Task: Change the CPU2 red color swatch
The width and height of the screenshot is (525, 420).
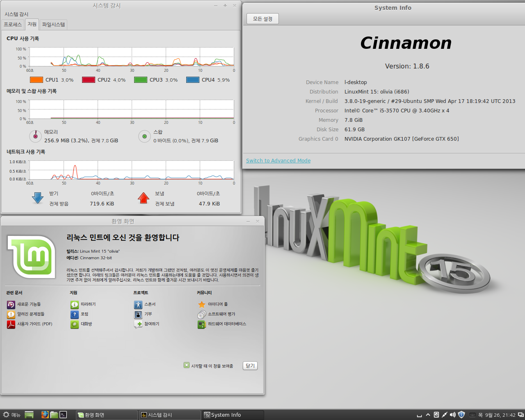Action: (x=89, y=80)
